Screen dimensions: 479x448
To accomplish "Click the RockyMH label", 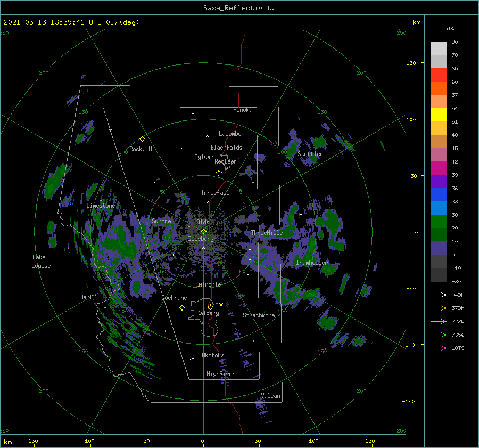I will click(x=141, y=149).
